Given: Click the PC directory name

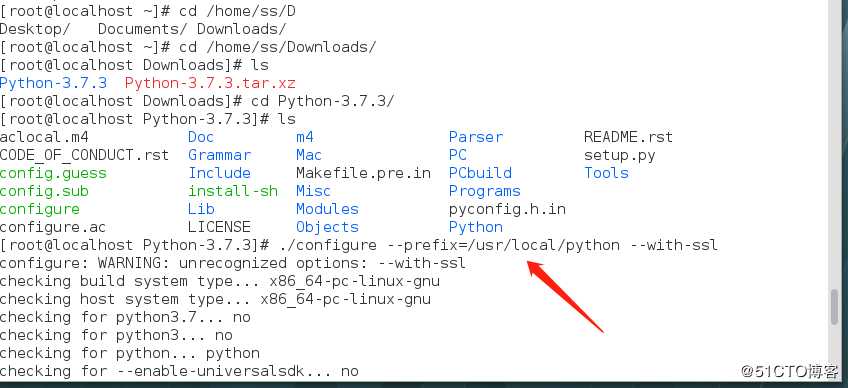Looking at the screenshot, I should (x=458, y=155).
